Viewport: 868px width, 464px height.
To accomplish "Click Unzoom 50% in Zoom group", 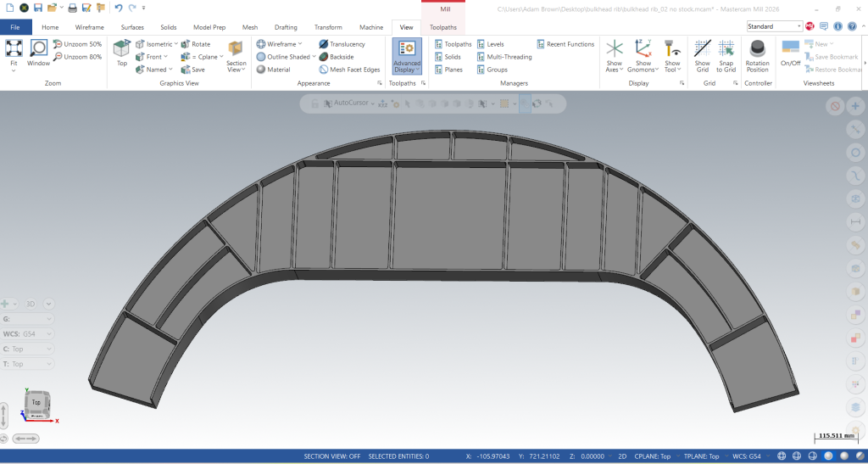I will point(77,44).
